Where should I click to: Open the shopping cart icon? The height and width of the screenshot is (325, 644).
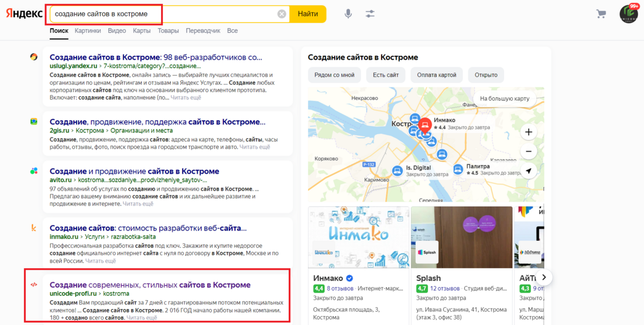[601, 14]
